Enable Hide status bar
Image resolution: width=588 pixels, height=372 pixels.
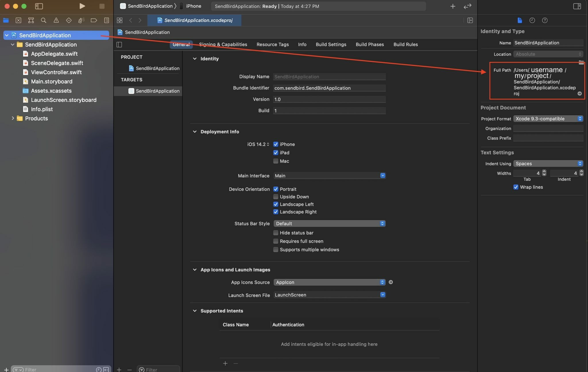point(276,233)
